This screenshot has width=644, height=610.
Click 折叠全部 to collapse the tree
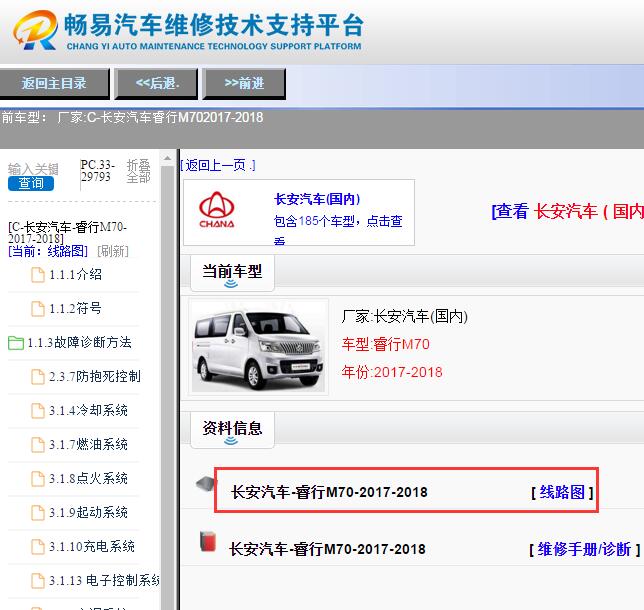138,171
